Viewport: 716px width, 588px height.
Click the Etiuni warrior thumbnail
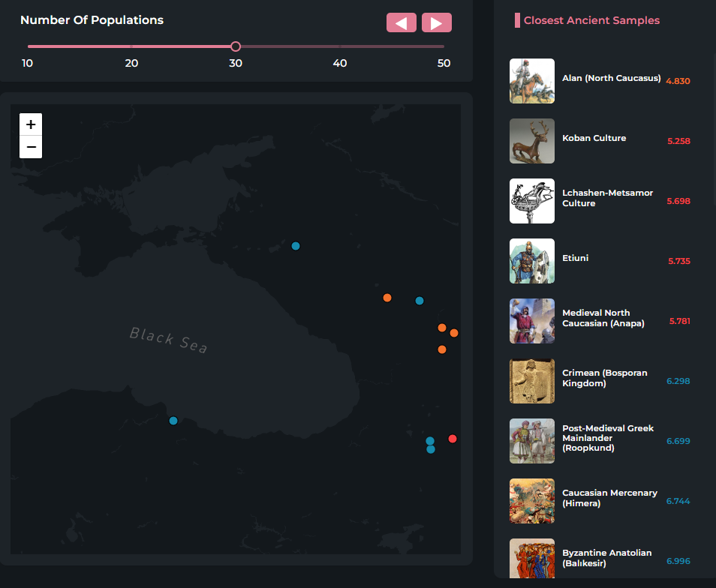531,261
